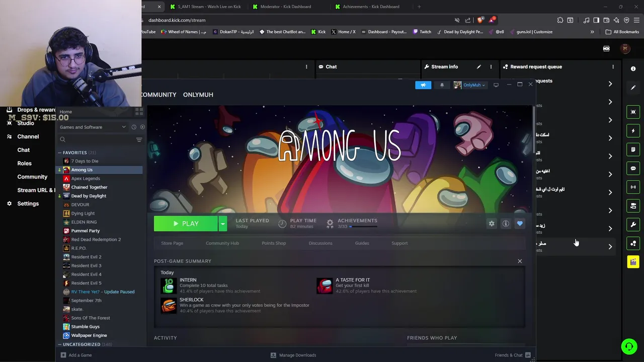Toggle recent activity clock filter in library

coord(134,127)
